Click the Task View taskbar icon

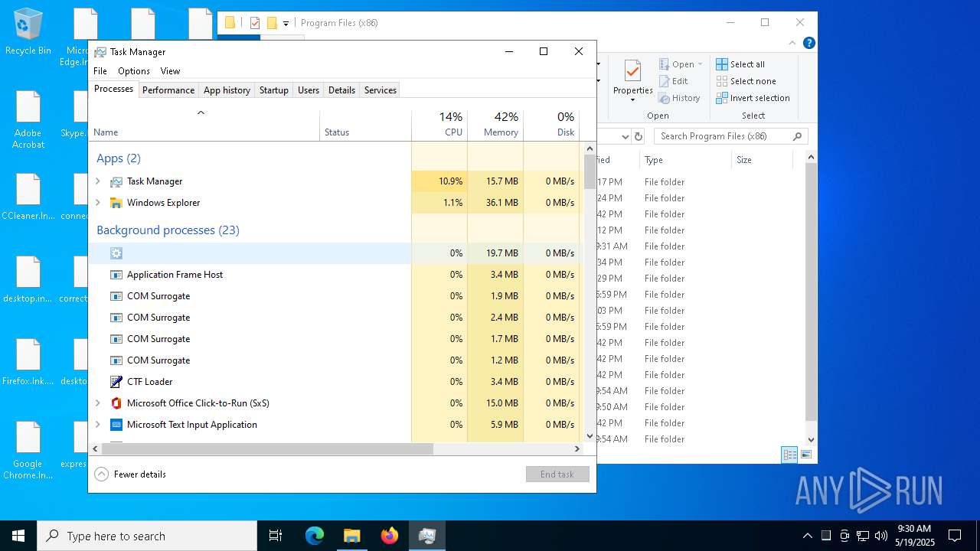pyautogui.click(x=276, y=536)
